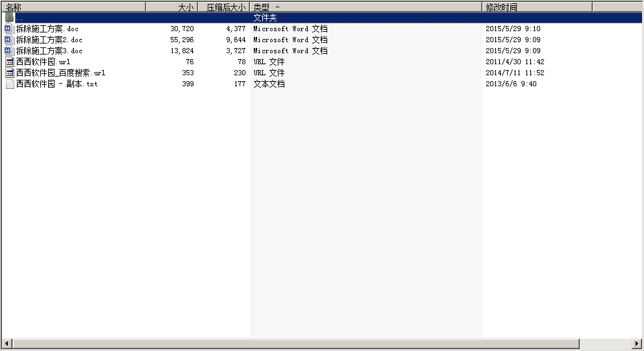Select the file 拆除施工方案.doc
The width and height of the screenshot is (644, 351).
tap(47, 29)
